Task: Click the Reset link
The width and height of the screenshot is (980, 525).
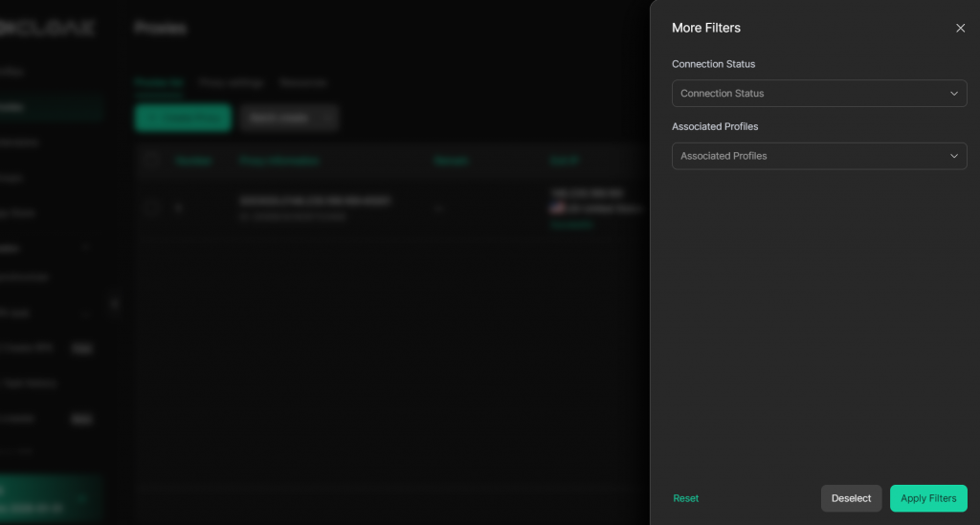Action: (x=685, y=498)
